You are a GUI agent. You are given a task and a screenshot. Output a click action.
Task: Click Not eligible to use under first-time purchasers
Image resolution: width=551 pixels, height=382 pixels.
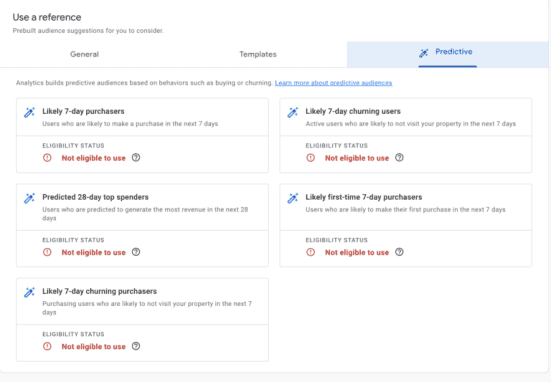pyautogui.click(x=357, y=252)
